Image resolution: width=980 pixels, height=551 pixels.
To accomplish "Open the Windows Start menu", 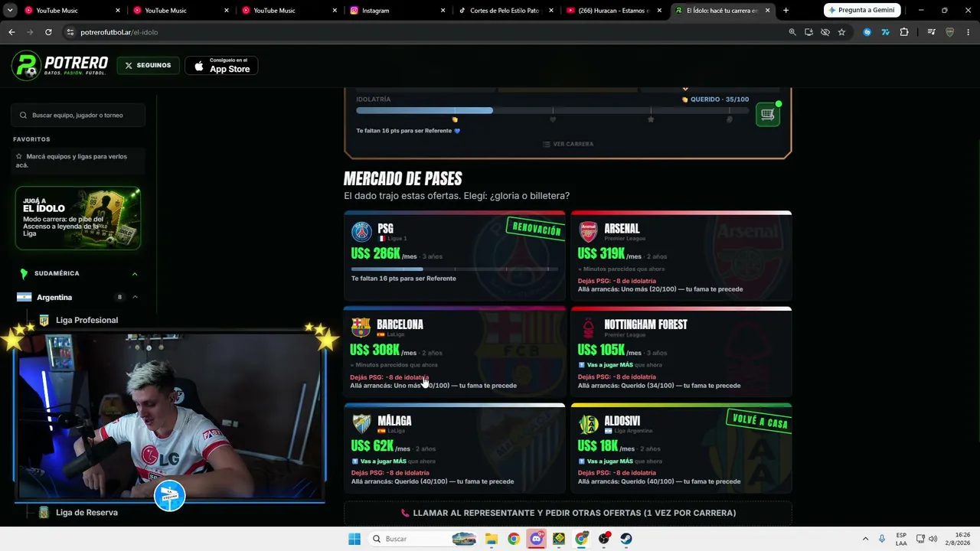I will point(354,539).
